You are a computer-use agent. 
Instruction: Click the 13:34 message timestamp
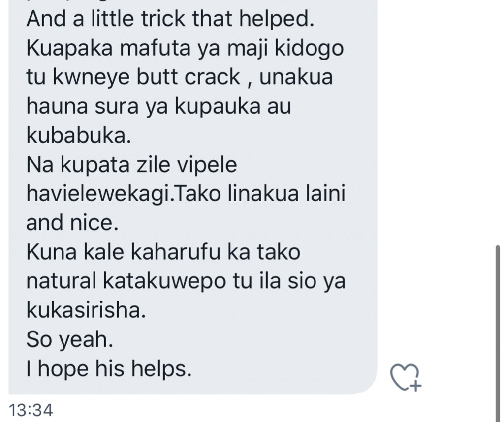point(31,410)
